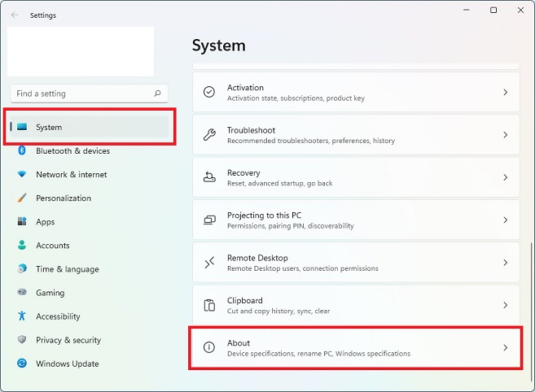Click the Network wifi icon
Screen dimensions: 535x392
22,174
